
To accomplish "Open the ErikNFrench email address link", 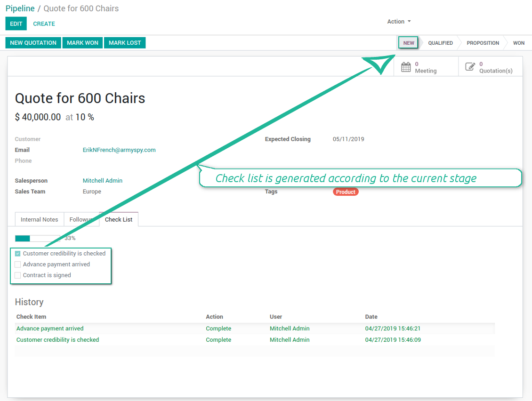I will tap(119, 150).
